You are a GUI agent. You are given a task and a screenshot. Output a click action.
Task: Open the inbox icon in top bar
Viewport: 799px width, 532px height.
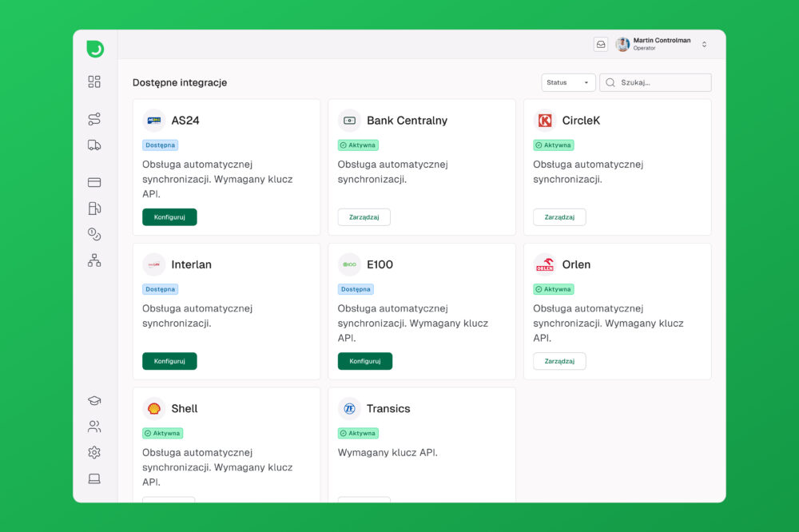601,45
